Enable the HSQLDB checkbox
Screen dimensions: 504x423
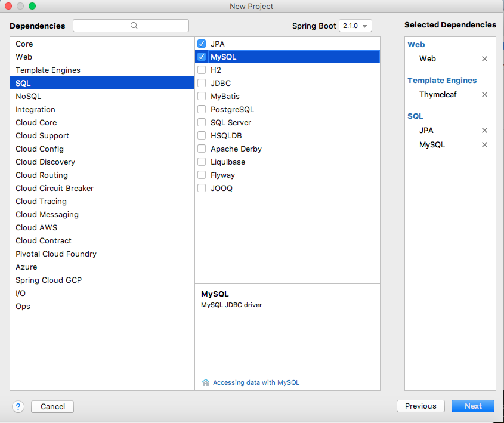tap(202, 135)
